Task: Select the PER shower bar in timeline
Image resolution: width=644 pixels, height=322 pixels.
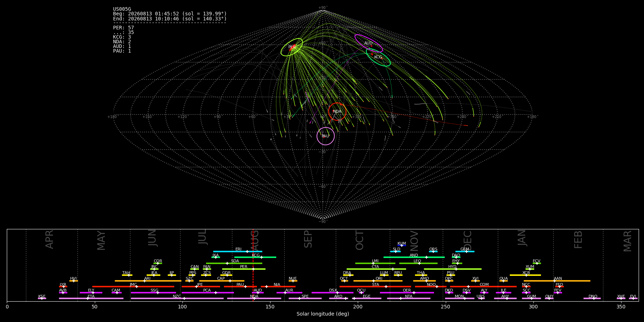Action: pyautogui.click(x=244, y=269)
